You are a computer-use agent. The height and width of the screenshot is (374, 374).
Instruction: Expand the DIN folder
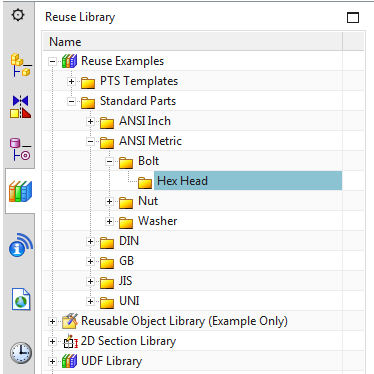(x=90, y=241)
